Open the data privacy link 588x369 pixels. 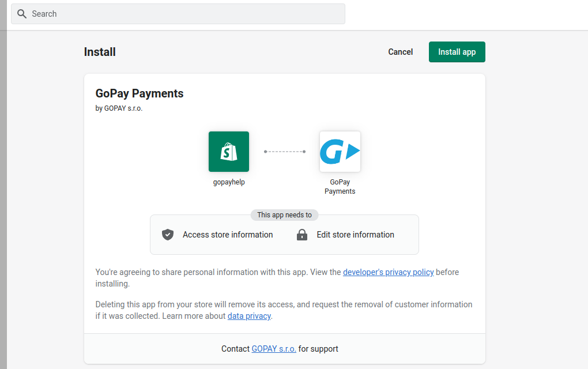249,316
